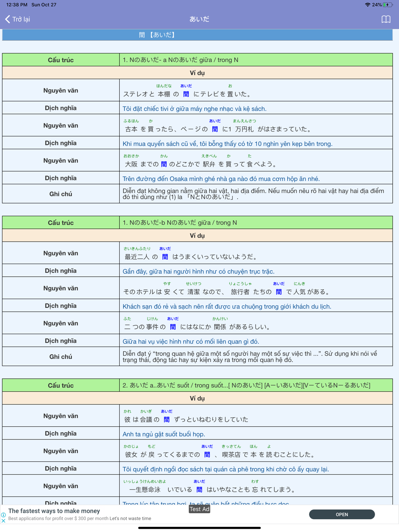Close the ad with the X icon

tap(4, 520)
